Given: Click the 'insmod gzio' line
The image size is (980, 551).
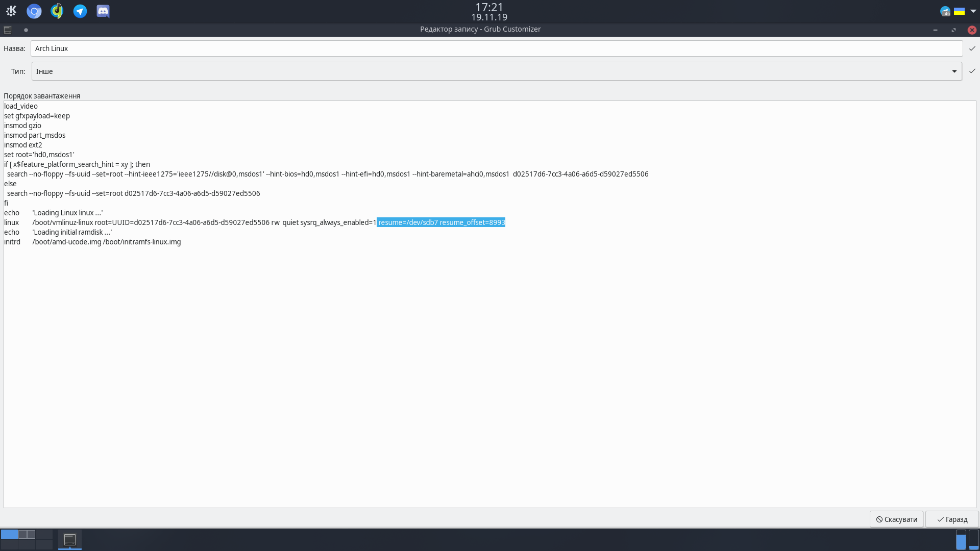Looking at the screenshot, I should click(x=22, y=126).
